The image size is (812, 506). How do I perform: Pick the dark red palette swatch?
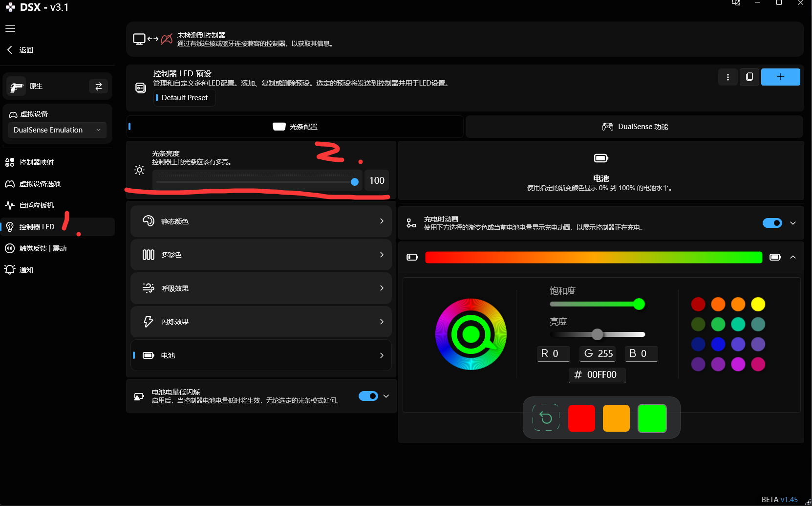(x=698, y=304)
